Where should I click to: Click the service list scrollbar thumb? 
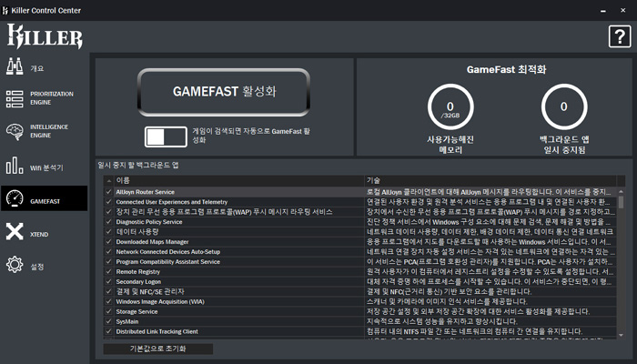tap(621, 202)
